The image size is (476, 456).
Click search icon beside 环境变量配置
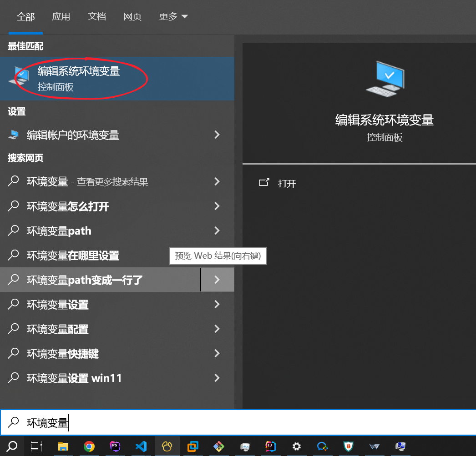[13, 329]
